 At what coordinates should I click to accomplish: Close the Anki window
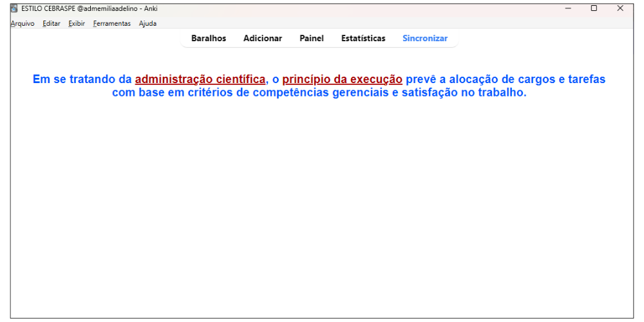[x=620, y=8]
